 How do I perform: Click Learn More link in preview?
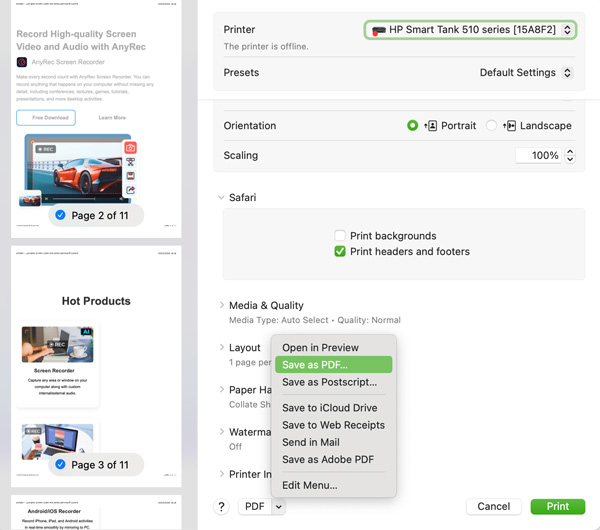(x=112, y=117)
